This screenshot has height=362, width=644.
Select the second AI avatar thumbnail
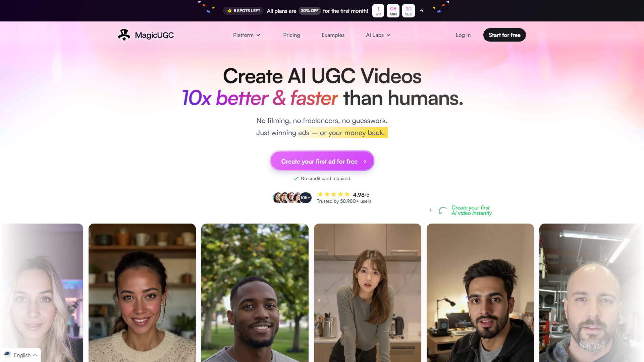[142, 292]
